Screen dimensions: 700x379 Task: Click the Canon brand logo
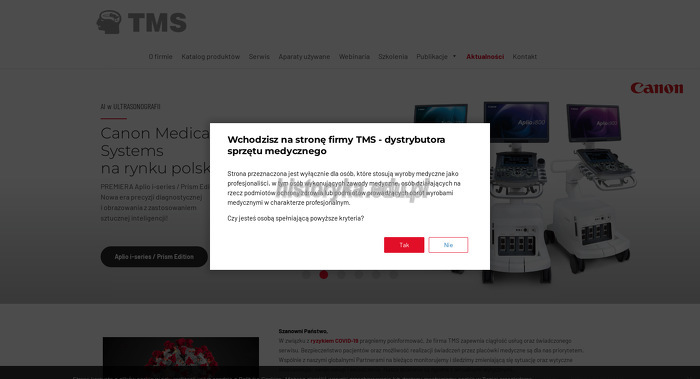coord(657,88)
